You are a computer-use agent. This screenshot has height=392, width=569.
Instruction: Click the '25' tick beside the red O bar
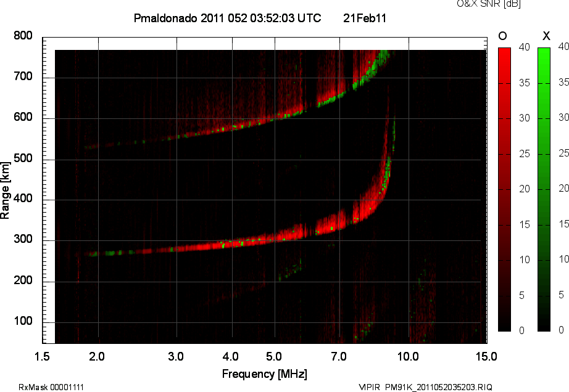coord(524,154)
